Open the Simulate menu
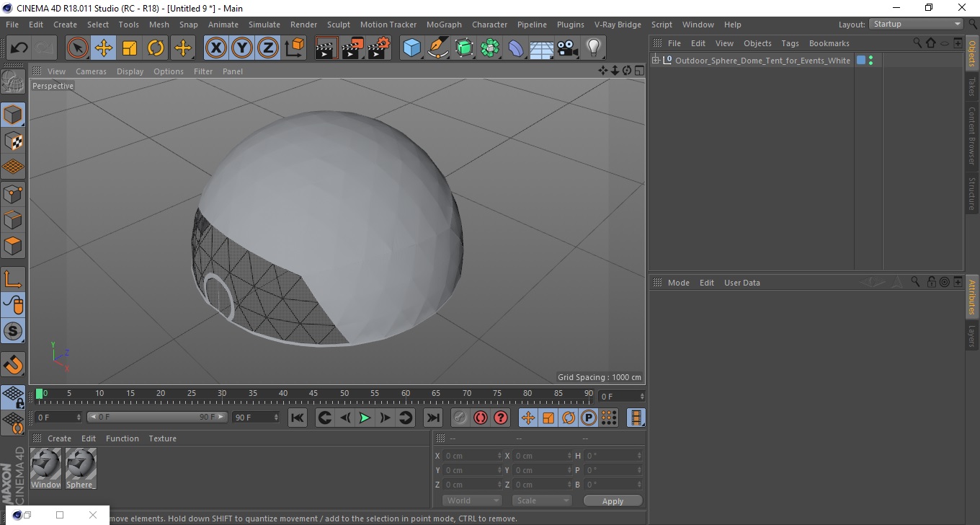The image size is (980, 525). 264,25
